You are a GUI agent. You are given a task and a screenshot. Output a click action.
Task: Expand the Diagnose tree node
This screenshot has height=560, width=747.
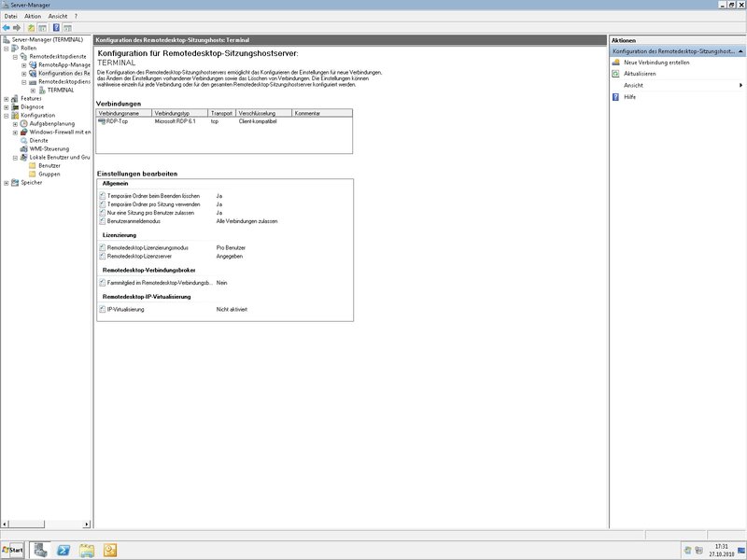click(x=7, y=107)
